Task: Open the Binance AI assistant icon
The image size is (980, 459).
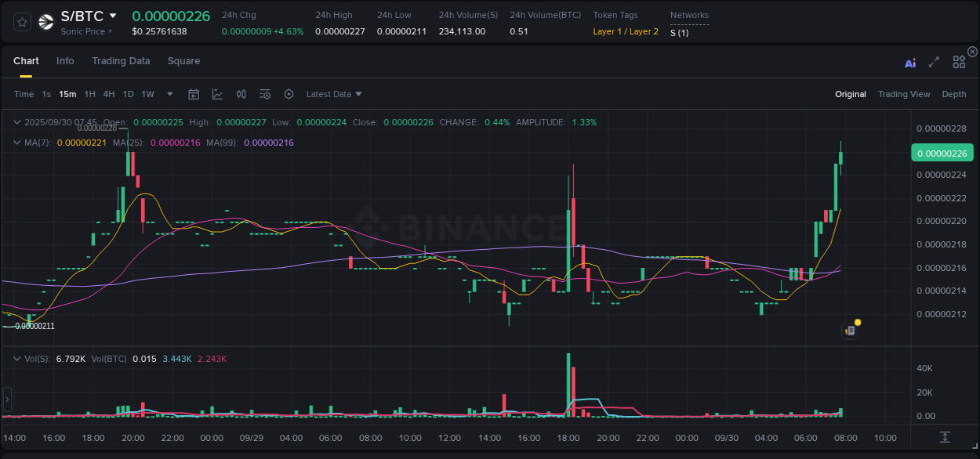Action: coord(910,62)
